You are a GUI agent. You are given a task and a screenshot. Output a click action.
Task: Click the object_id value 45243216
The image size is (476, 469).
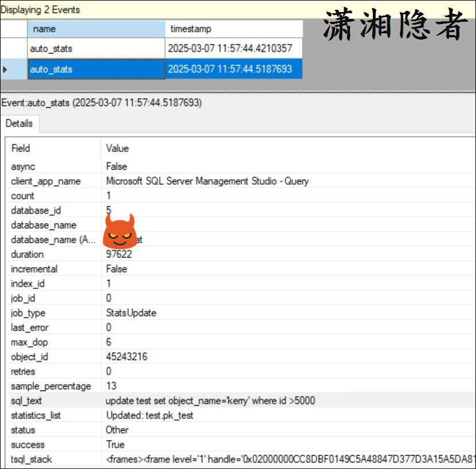click(126, 356)
